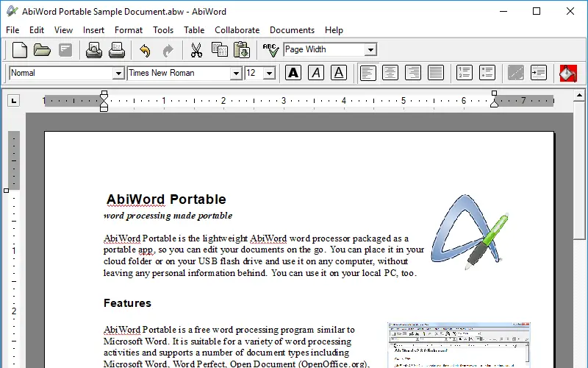The image size is (588, 368).
Task: Click the scroll up arrow on the vertical scrollbar
Action: [579, 96]
